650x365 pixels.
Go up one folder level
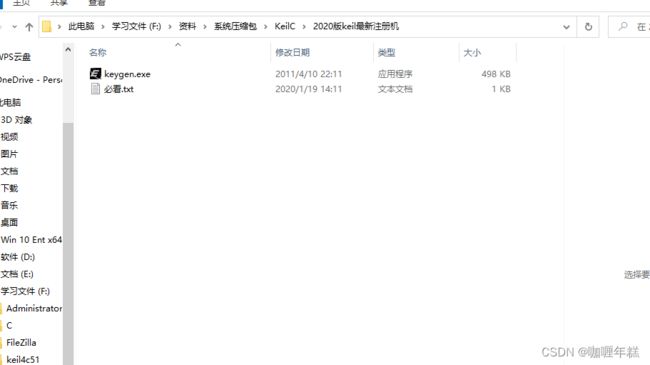point(29,27)
